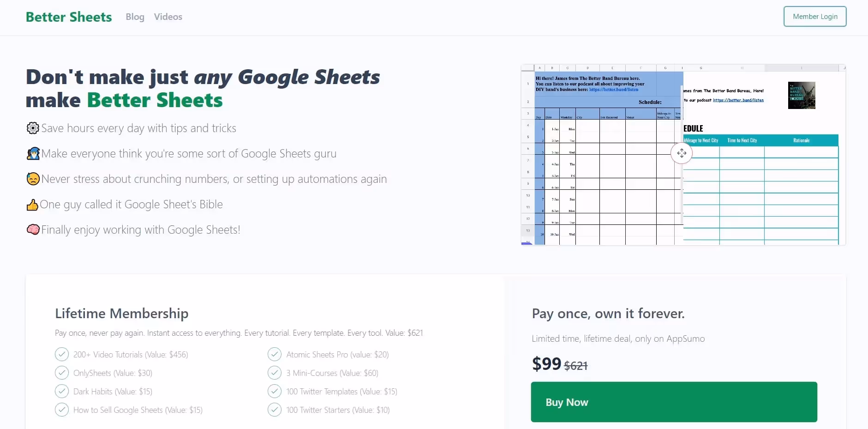This screenshot has width=868, height=429.
Task: Select the brain emoji near Finally enjoy text
Action: (32, 230)
